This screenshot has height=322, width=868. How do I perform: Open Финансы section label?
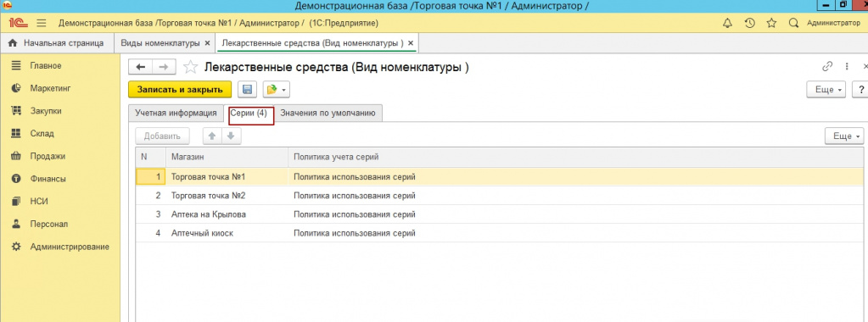(x=48, y=180)
